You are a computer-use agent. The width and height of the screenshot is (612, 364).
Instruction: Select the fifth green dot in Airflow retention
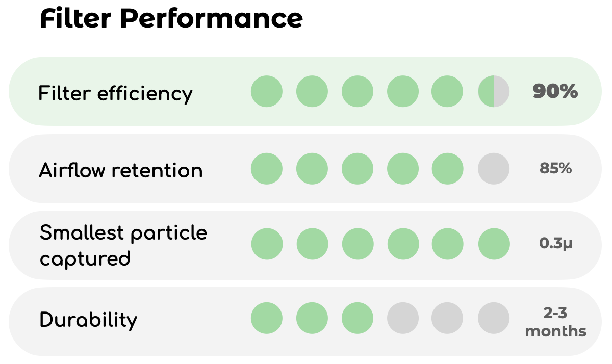coord(447,168)
